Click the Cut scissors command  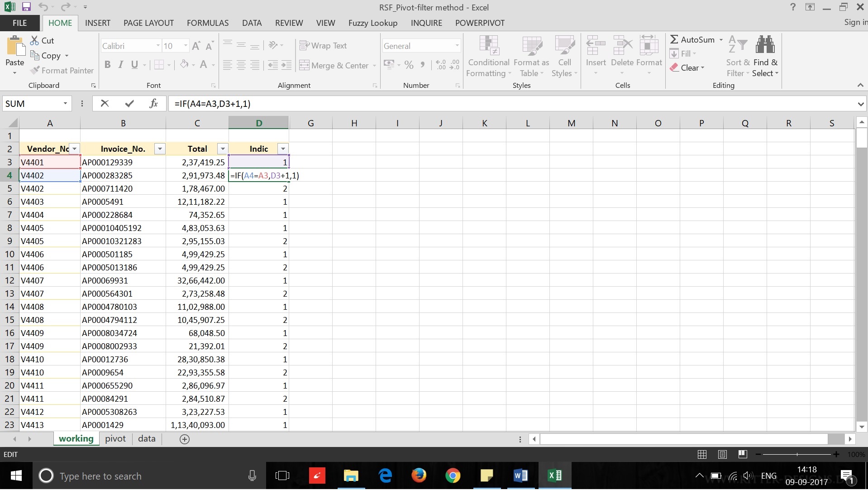42,40
